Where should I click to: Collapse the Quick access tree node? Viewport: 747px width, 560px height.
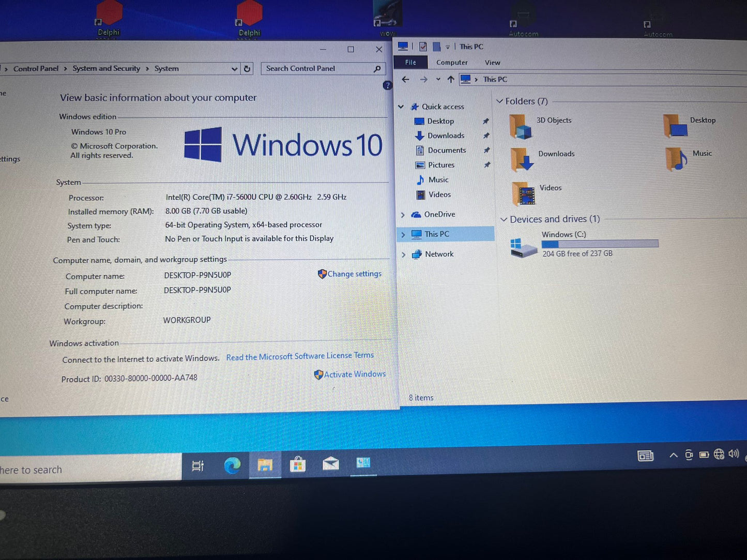tap(401, 107)
